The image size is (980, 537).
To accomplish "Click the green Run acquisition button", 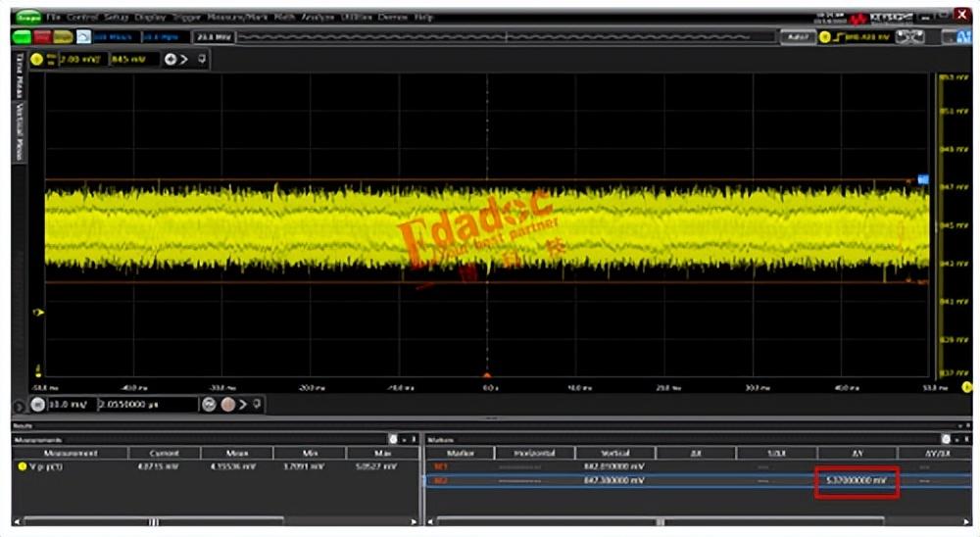I will coord(22,37).
